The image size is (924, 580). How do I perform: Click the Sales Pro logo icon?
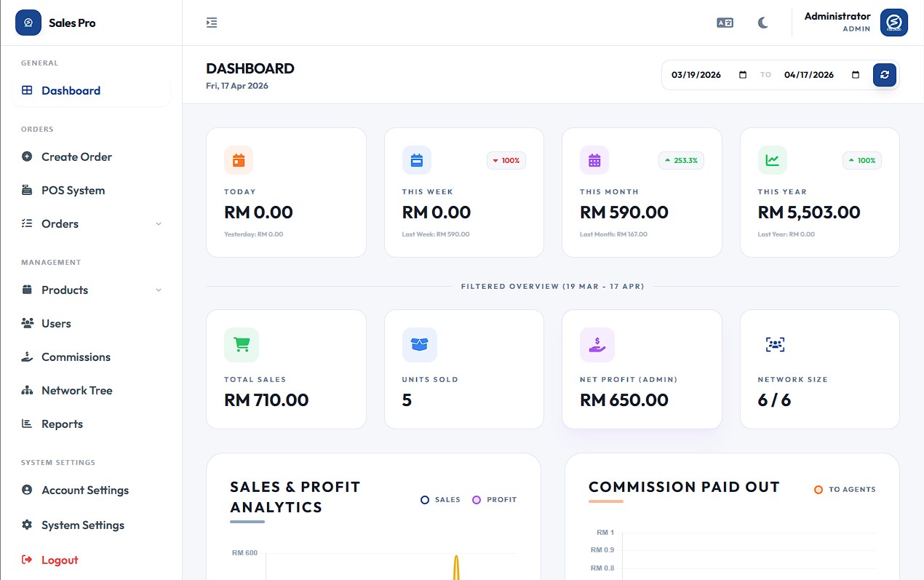tap(28, 23)
